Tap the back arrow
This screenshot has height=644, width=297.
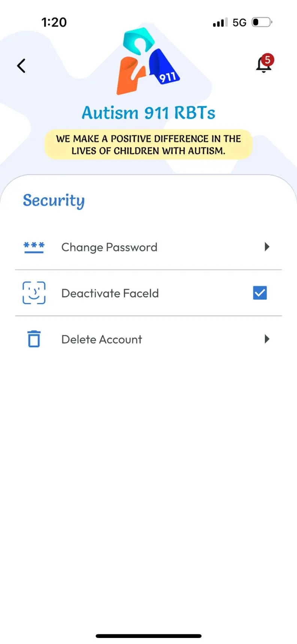[x=21, y=66]
